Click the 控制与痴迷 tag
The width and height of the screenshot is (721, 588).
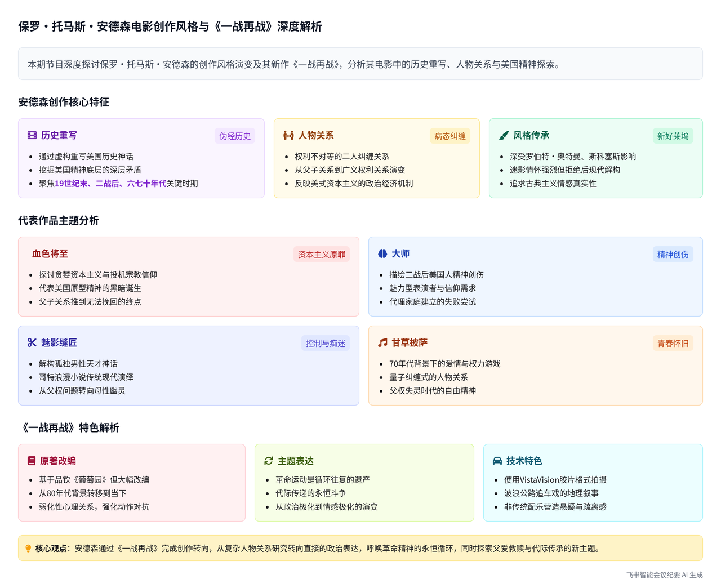click(x=326, y=343)
